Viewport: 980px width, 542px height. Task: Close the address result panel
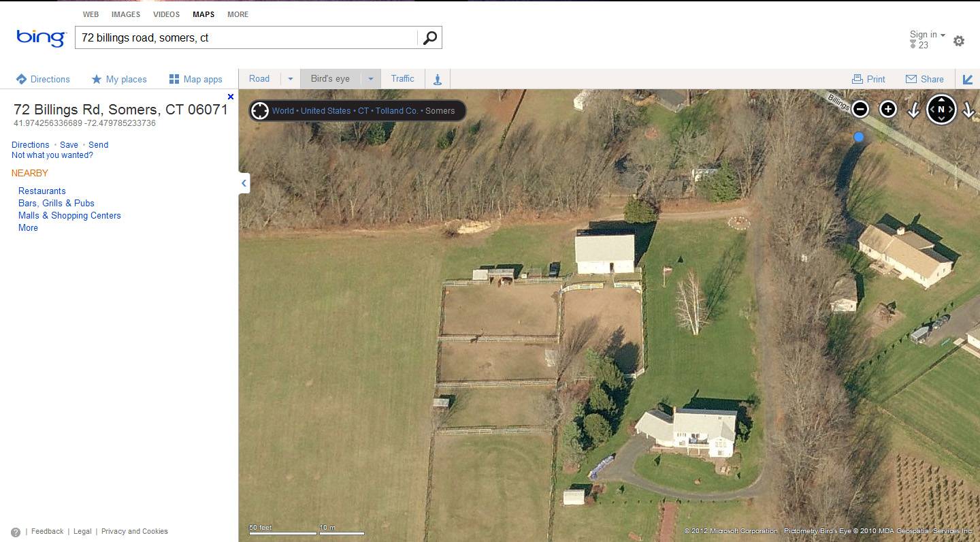coord(231,97)
